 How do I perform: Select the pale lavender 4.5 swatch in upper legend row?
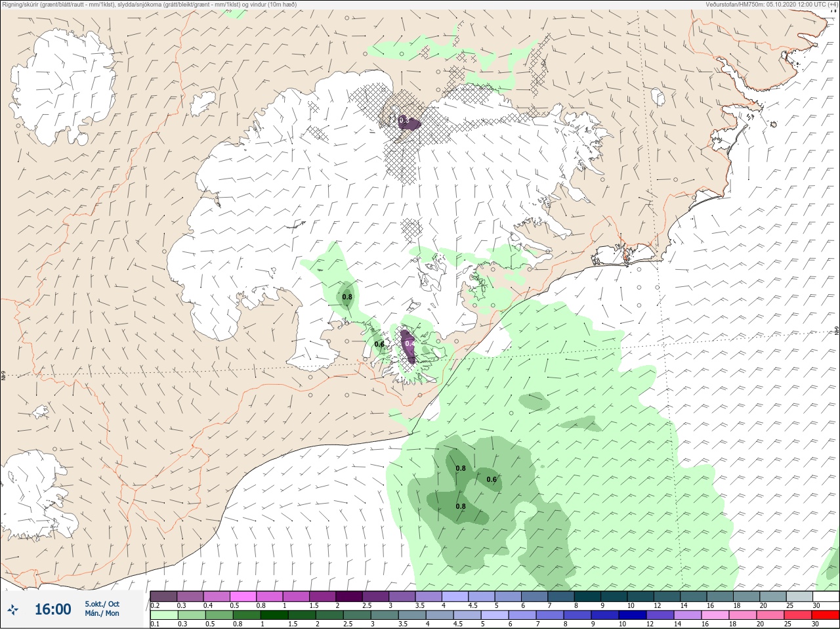coord(482,596)
